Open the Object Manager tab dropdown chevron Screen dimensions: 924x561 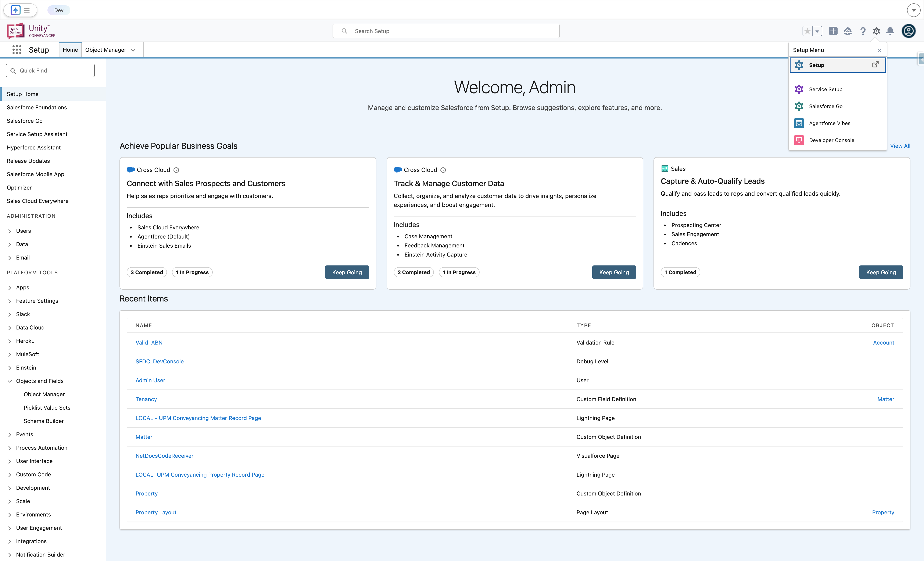click(x=133, y=50)
